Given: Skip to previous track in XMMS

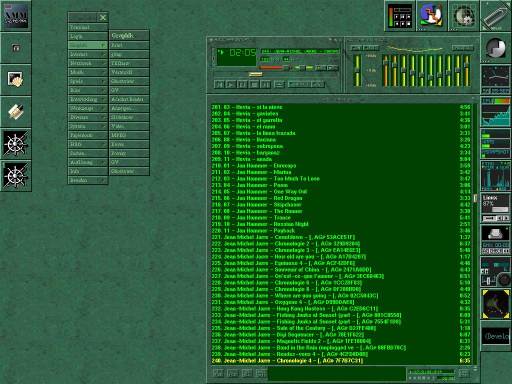Looking at the screenshot, I should [220, 84].
